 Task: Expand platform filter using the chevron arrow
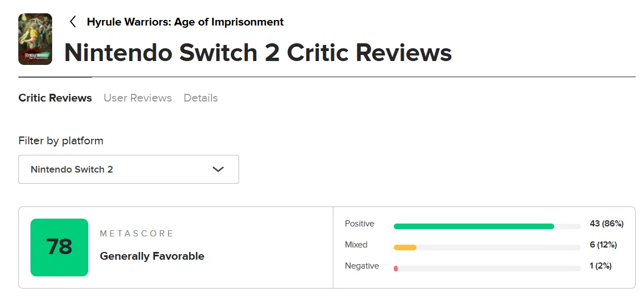pyautogui.click(x=218, y=169)
